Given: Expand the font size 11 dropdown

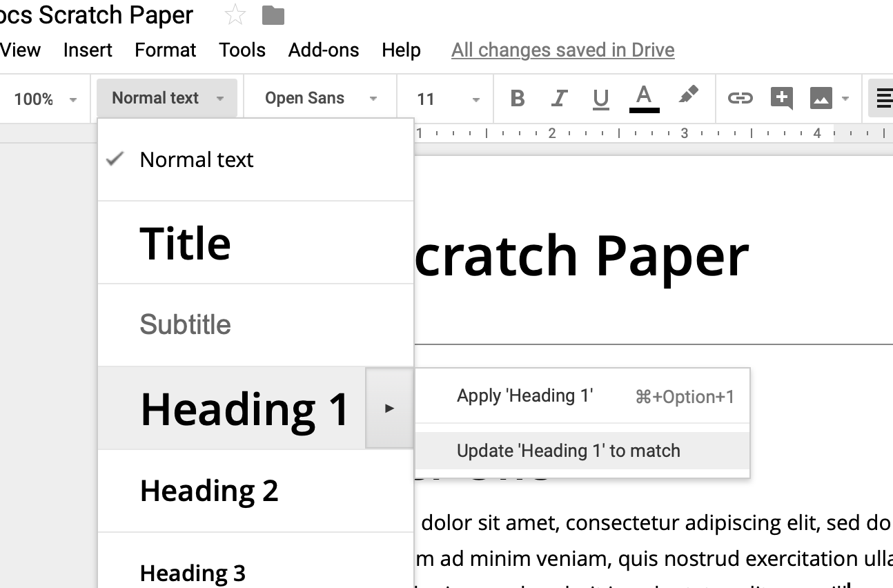Looking at the screenshot, I should (x=448, y=99).
